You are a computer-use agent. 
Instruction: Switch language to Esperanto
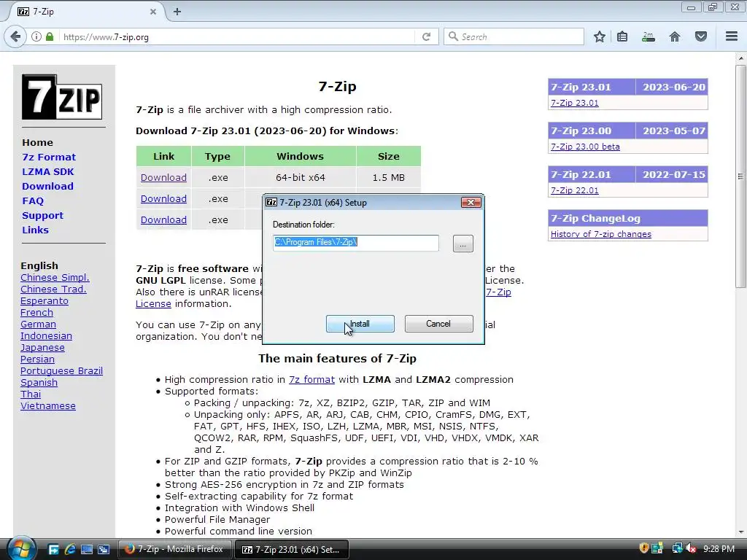[44, 301]
